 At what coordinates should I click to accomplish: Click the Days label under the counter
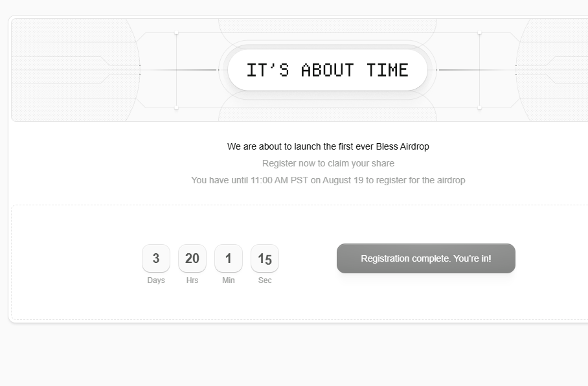[x=156, y=280]
